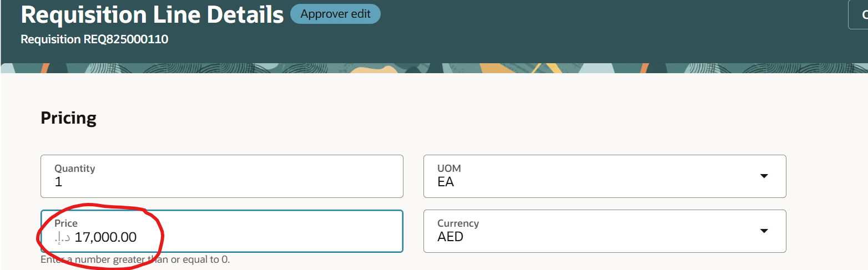This screenshot has height=270, width=868.
Task: Click the hint text below Price field
Action: 135,259
